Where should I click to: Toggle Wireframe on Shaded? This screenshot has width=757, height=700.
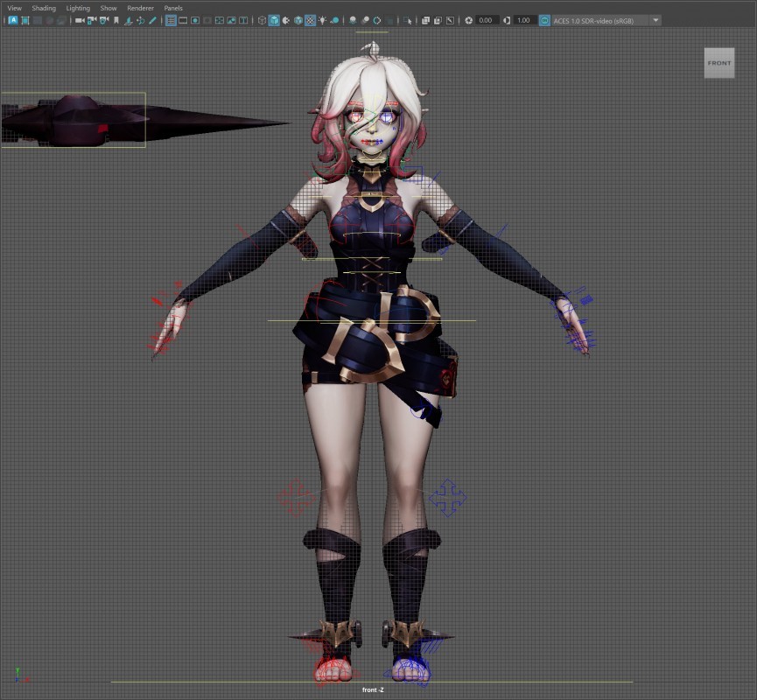(298, 20)
